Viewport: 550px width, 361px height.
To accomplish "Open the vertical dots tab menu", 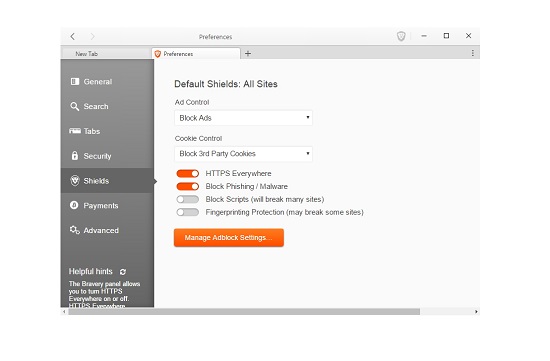I will pos(472,53).
